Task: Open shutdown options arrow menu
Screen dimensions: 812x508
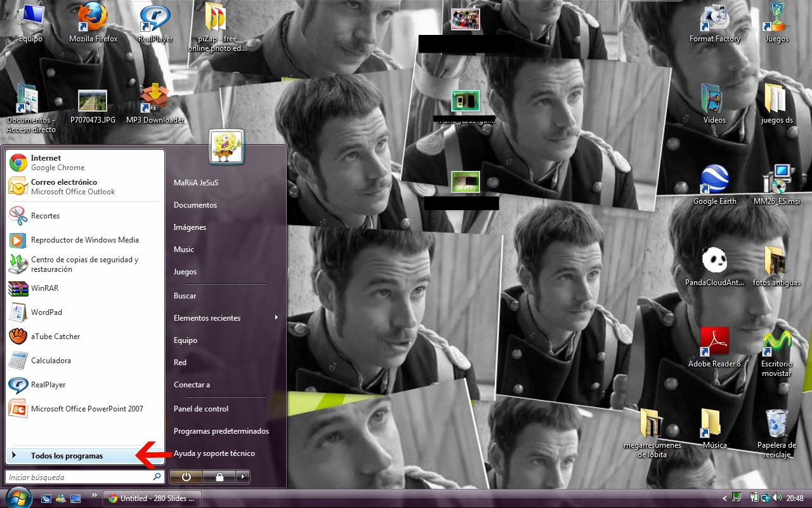Action: coord(242,476)
